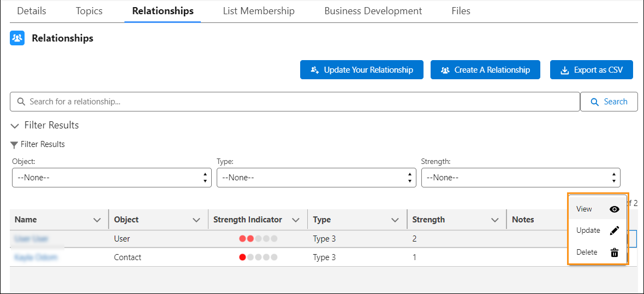Open the Object filter dropdown
This screenshot has height=294, width=644.
coord(112,178)
